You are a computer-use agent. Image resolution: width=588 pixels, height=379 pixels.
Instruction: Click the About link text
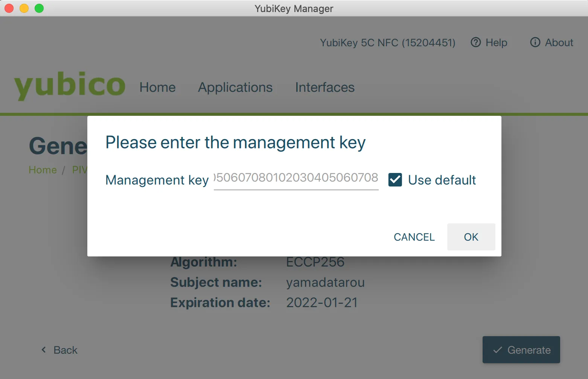coord(559,42)
